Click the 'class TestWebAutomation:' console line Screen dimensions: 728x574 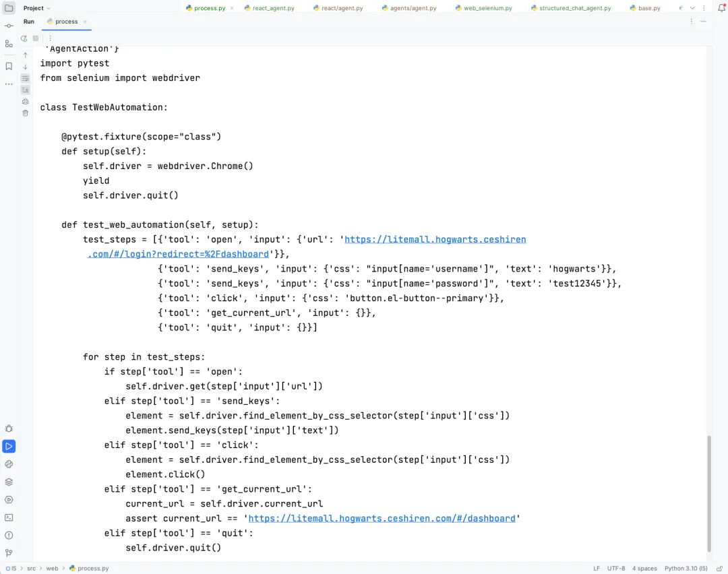[x=104, y=108]
